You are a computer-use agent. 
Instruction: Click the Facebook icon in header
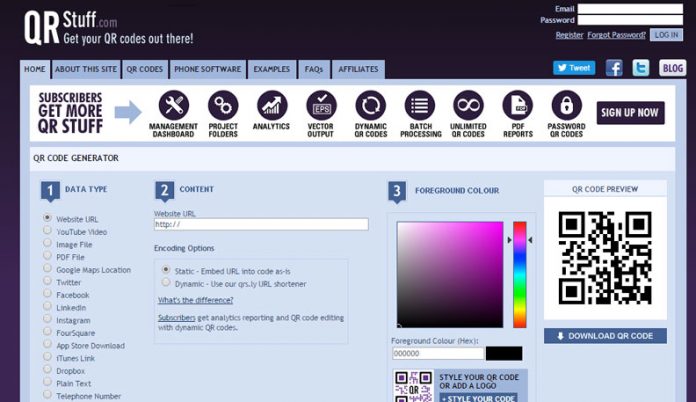point(614,68)
